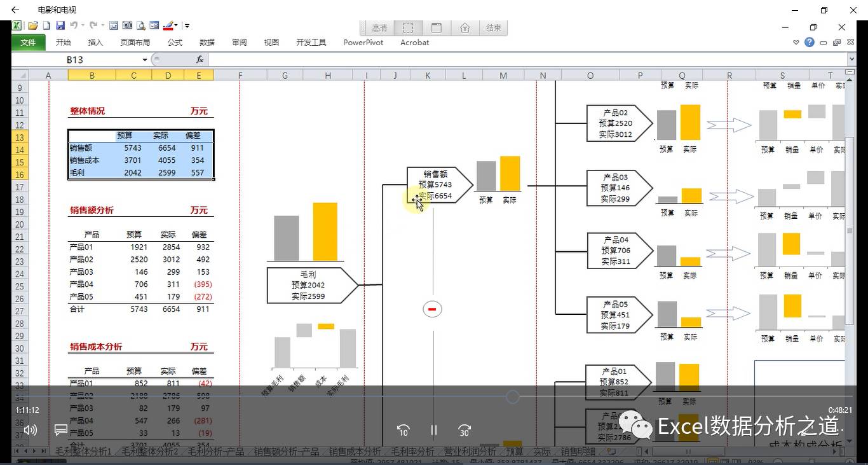The image size is (868, 465).
Task: Open a file with the folder icon
Action: (33, 25)
